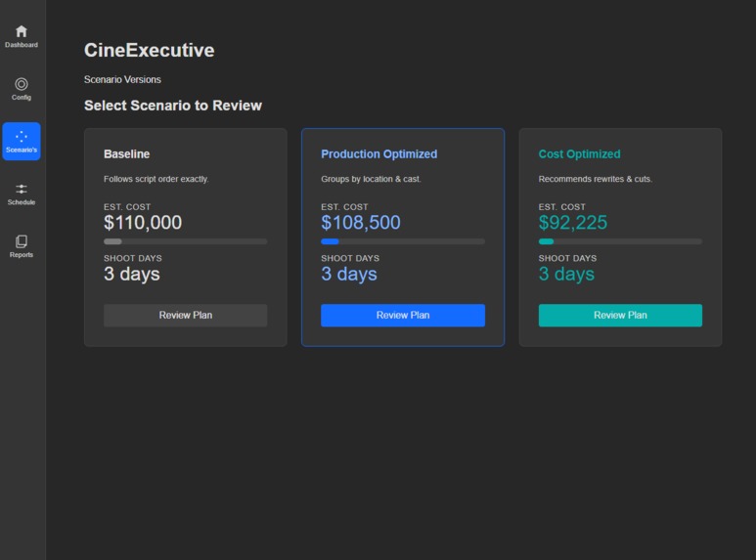Image resolution: width=756 pixels, height=560 pixels.
Task: Select the Production Optimized card title
Action: (378, 154)
